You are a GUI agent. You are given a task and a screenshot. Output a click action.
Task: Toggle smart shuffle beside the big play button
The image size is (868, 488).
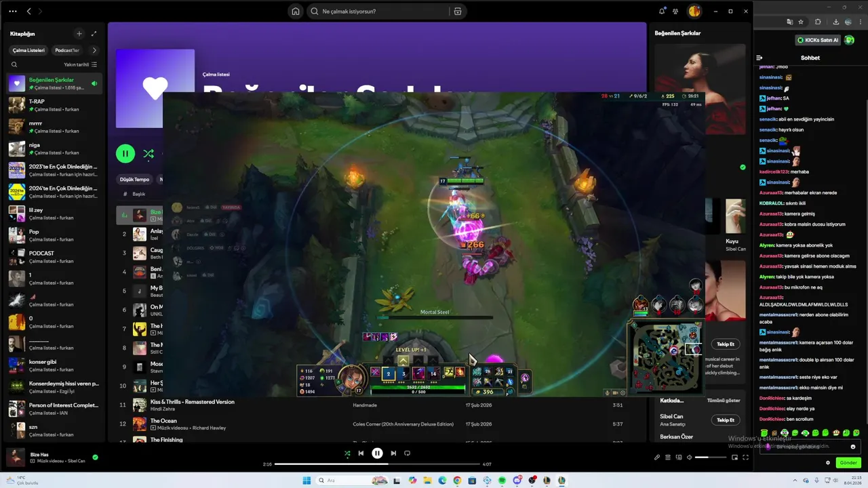[x=149, y=154]
